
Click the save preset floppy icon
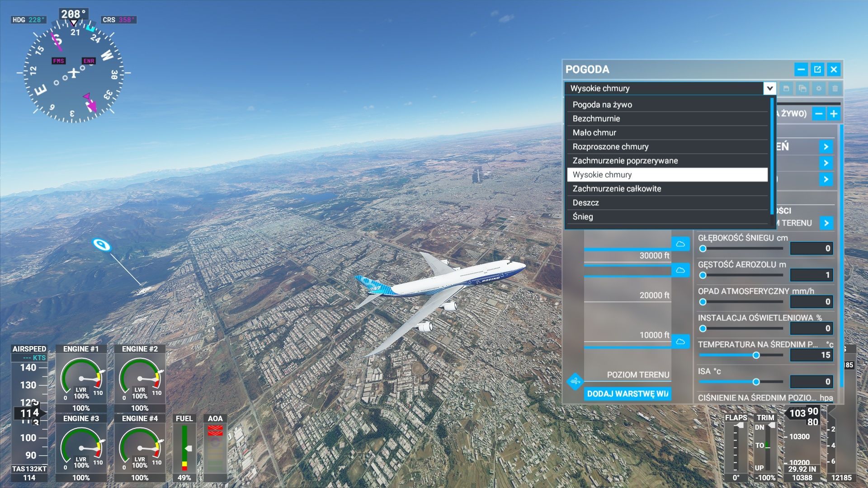(x=786, y=88)
